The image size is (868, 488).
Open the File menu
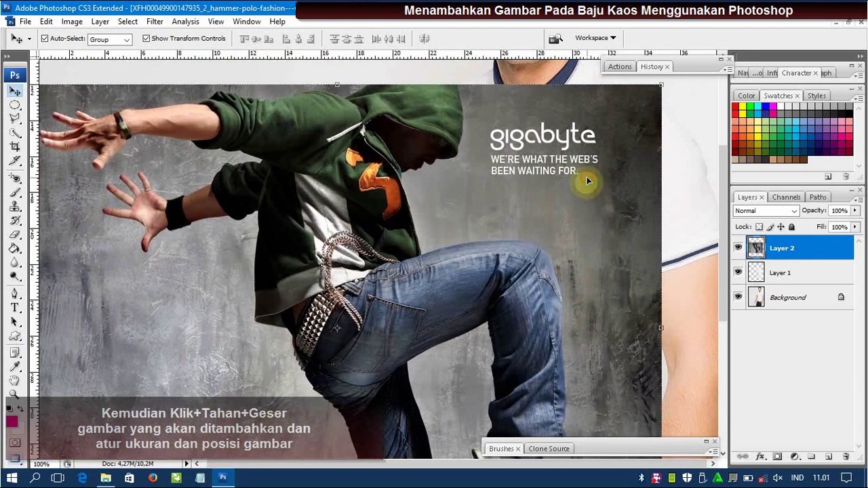[25, 22]
